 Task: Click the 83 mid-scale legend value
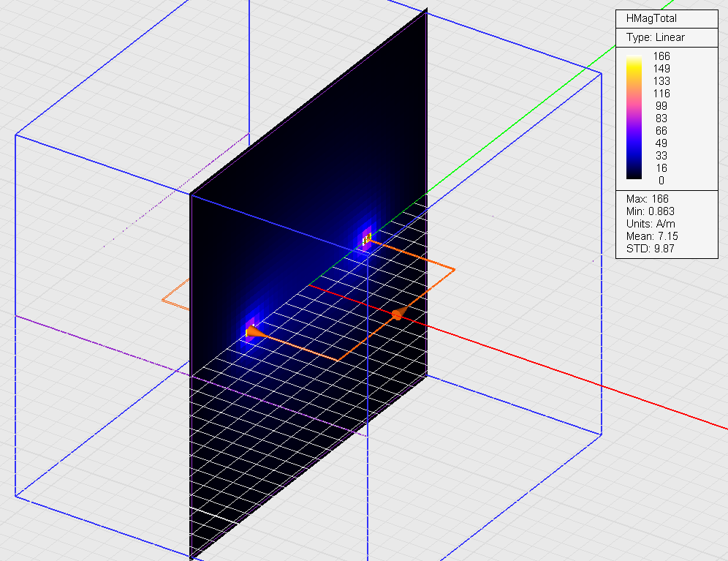(661, 118)
